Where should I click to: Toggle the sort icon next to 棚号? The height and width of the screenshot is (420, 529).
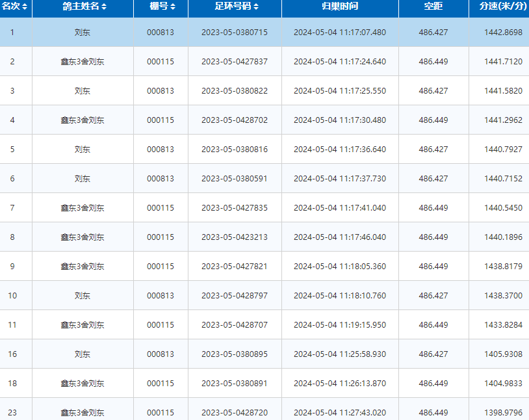coord(172,7)
